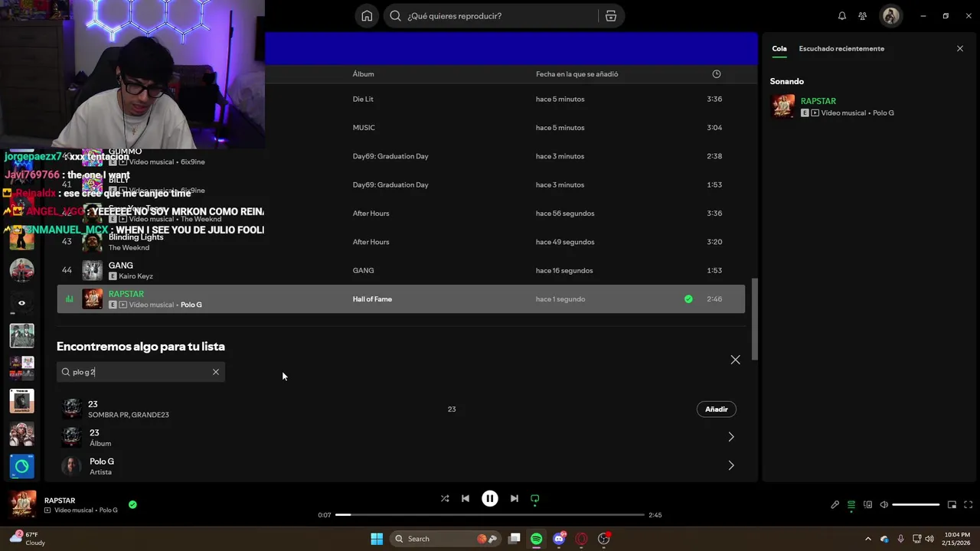Open the blue circle playlist in sidebar
This screenshot has width=980, height=551.
[21, 466]
